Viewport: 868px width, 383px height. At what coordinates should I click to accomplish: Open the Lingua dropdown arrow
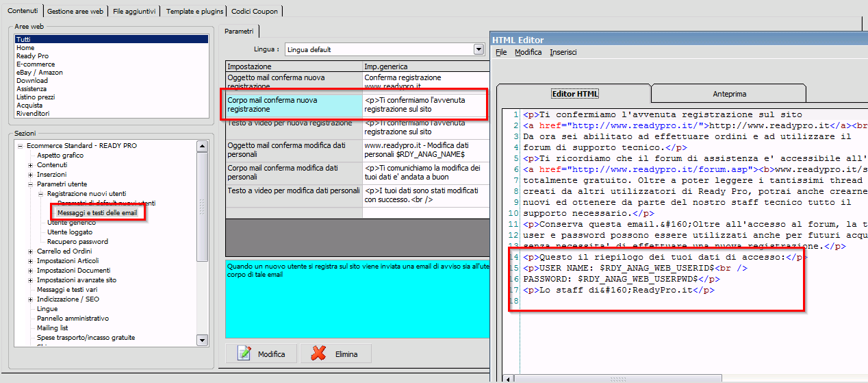pos(479,49)
